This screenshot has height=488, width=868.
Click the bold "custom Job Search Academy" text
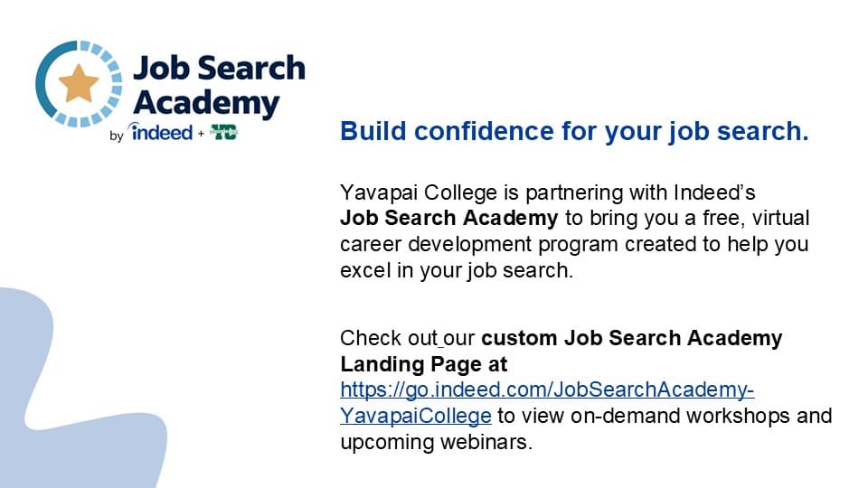pyautogui.click(x=632, y=338)
